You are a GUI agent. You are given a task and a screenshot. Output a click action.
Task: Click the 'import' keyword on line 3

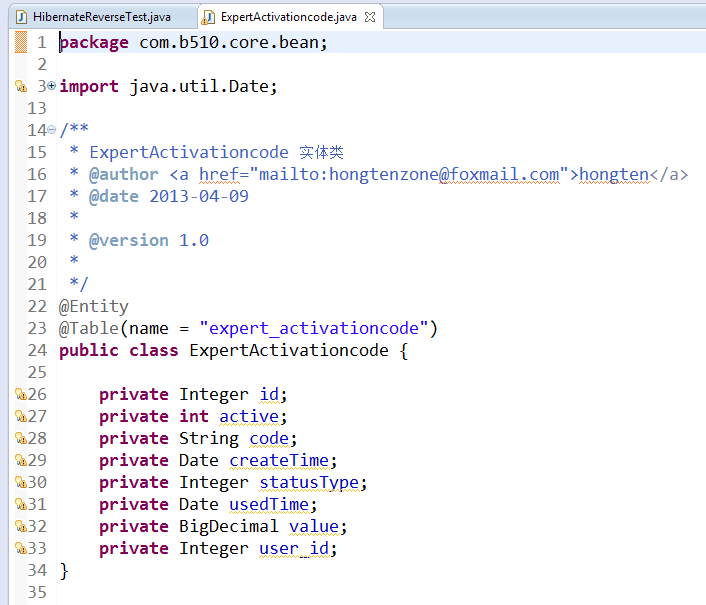click(89, 86)
